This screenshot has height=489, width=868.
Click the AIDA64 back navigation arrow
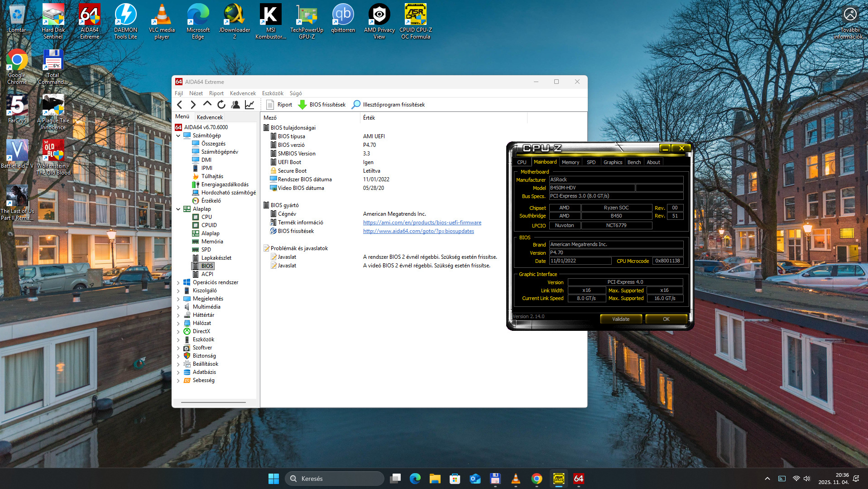tap(180, 105)
